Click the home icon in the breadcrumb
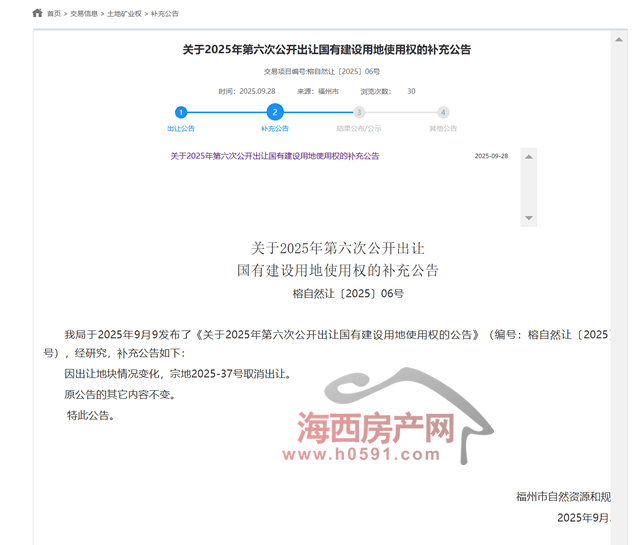Viewport: 640px width, 545px height. coord(37,14)
